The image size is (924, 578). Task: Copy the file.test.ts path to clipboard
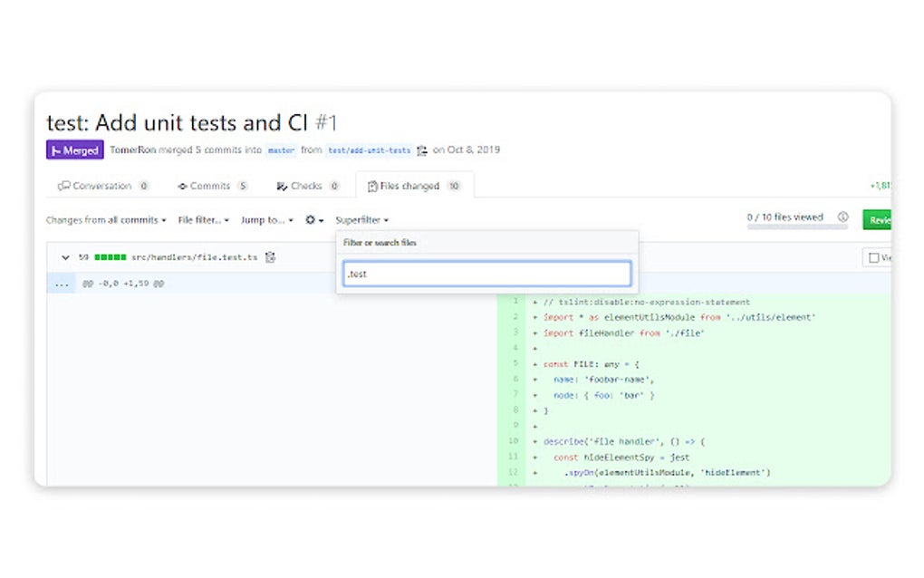270,257
